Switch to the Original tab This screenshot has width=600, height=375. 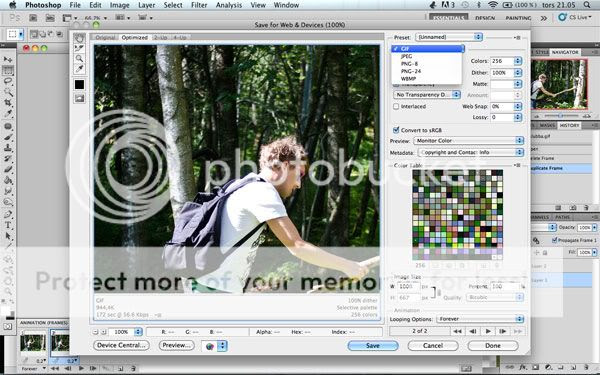click(x=105, y=38)
